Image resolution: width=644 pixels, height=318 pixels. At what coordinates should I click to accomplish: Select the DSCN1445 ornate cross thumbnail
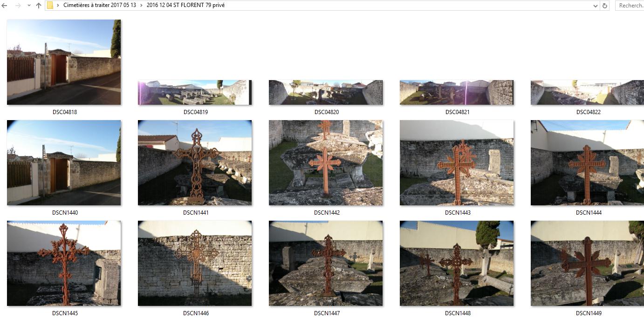point(64,263)
